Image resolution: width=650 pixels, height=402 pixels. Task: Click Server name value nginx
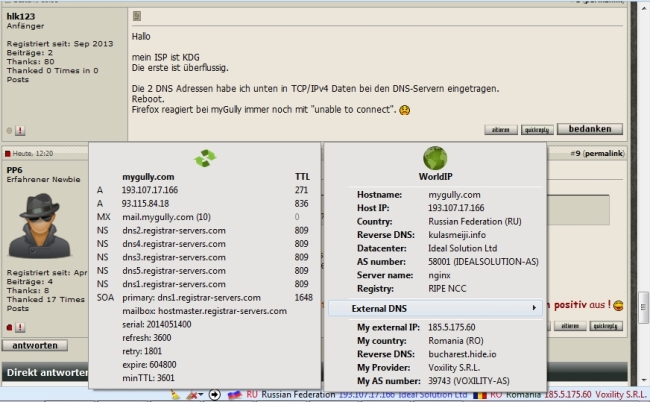pos(439,275)
